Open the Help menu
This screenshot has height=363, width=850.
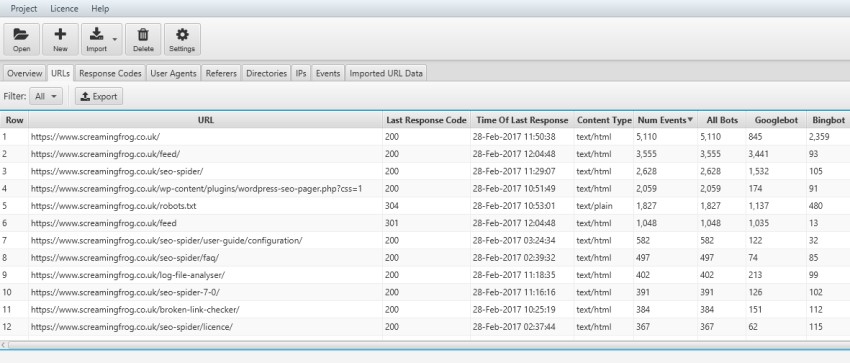(100, 9)
